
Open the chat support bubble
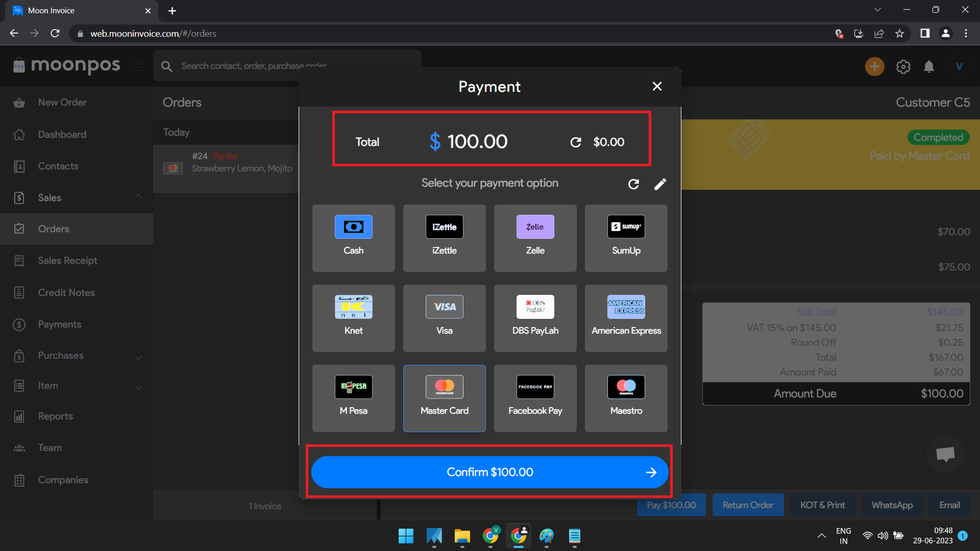point(945,454)
